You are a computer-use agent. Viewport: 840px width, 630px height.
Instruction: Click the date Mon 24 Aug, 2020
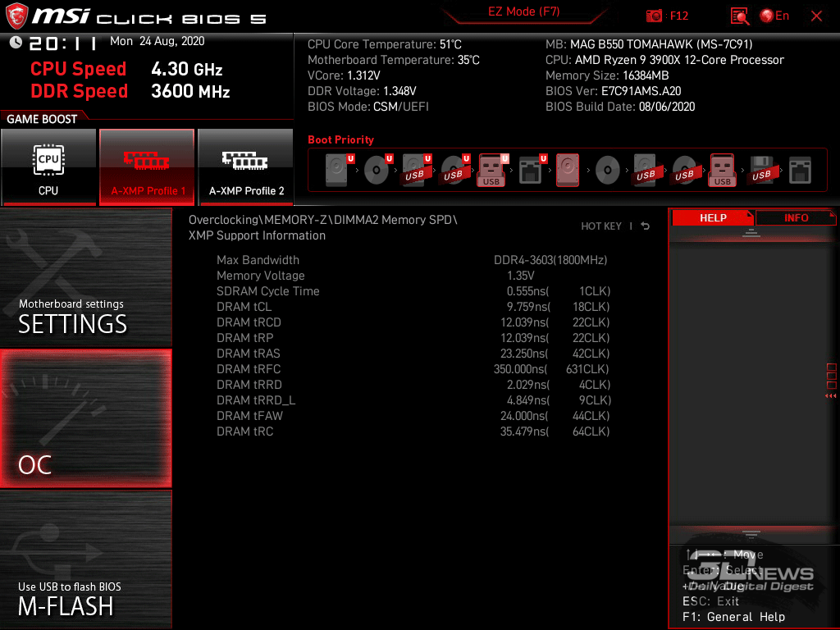[x=157, y=41]
